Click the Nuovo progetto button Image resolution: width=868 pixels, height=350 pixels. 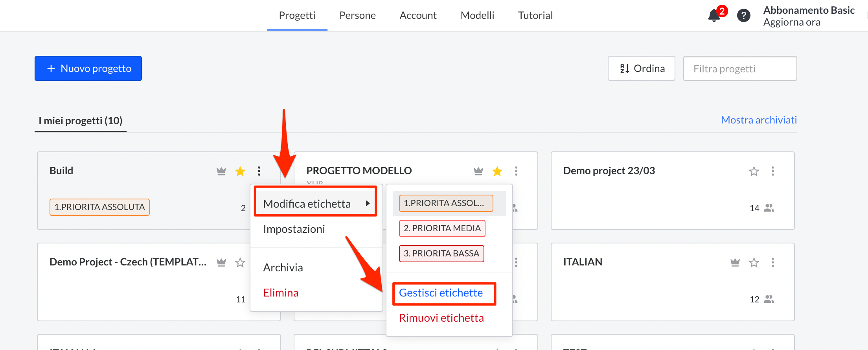click(88, 68)
